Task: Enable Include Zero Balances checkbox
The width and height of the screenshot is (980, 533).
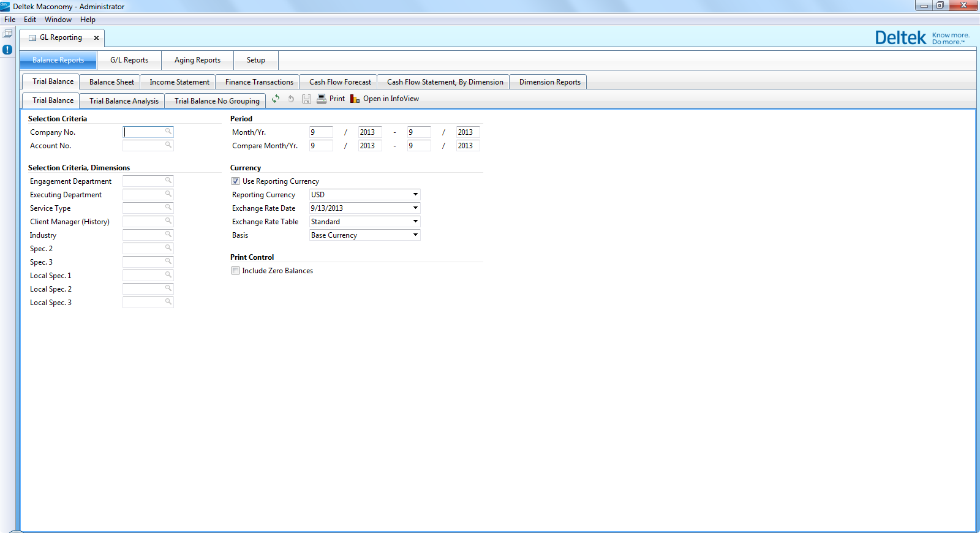Action: point(235,271)
